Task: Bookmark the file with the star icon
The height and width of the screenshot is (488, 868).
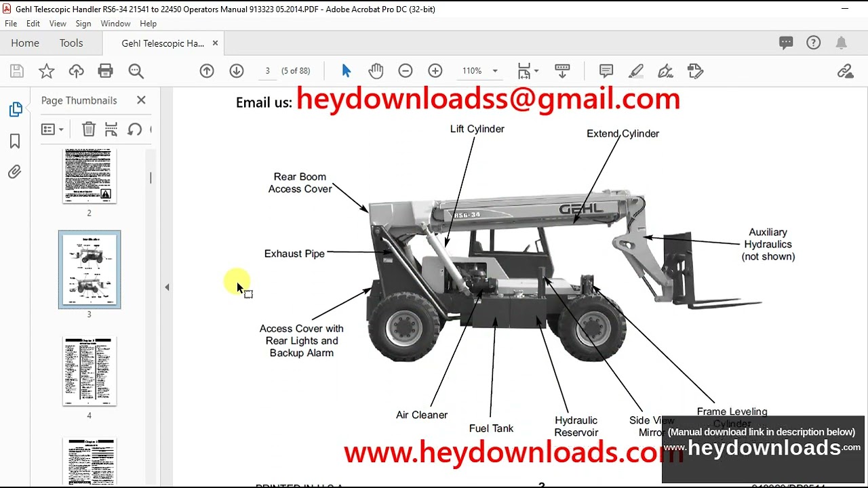Action: [x=46, y=71]
